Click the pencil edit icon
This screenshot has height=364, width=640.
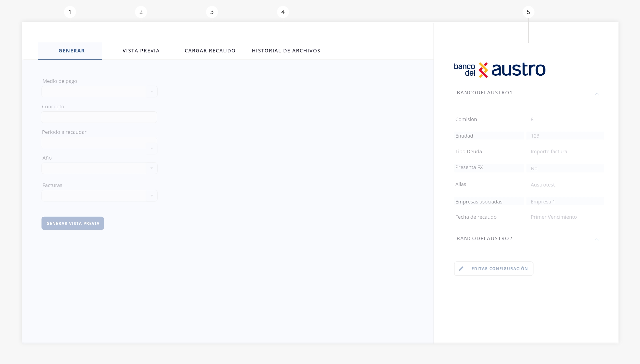pyautogui.click(x=461, y=269)
